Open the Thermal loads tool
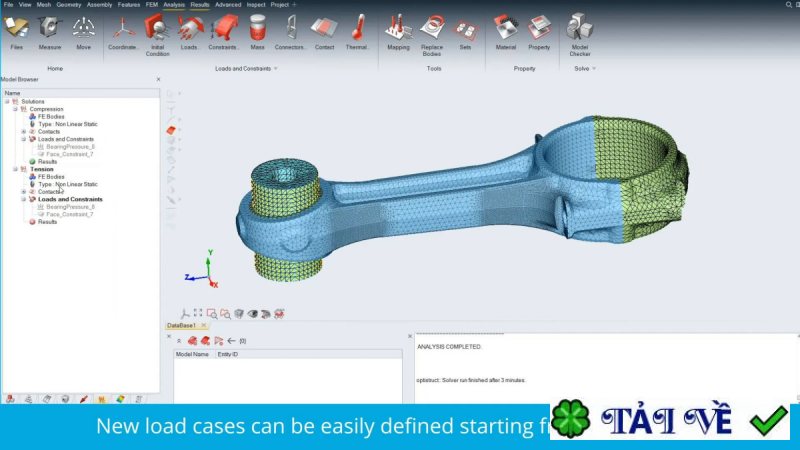 pyautogui.click(x=357, y=33)
